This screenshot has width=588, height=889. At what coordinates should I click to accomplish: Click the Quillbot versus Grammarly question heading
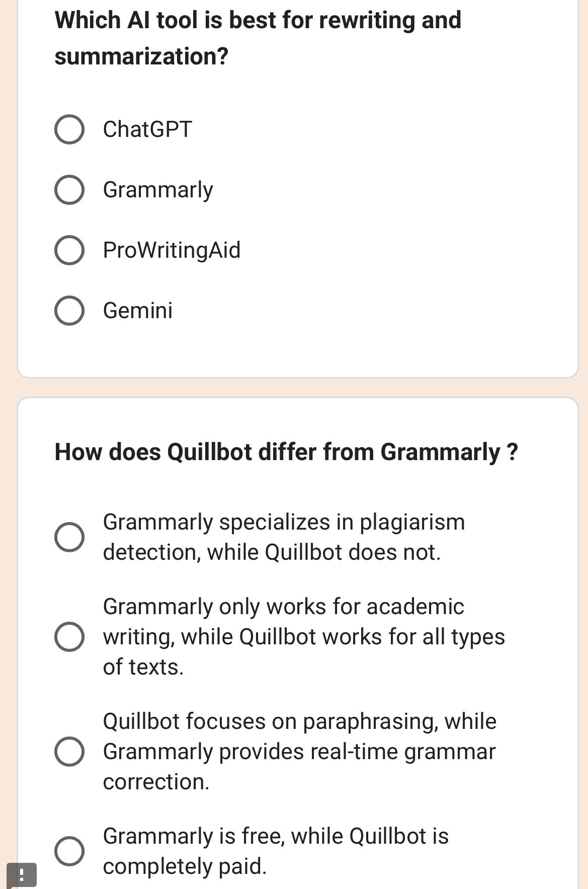286,453
